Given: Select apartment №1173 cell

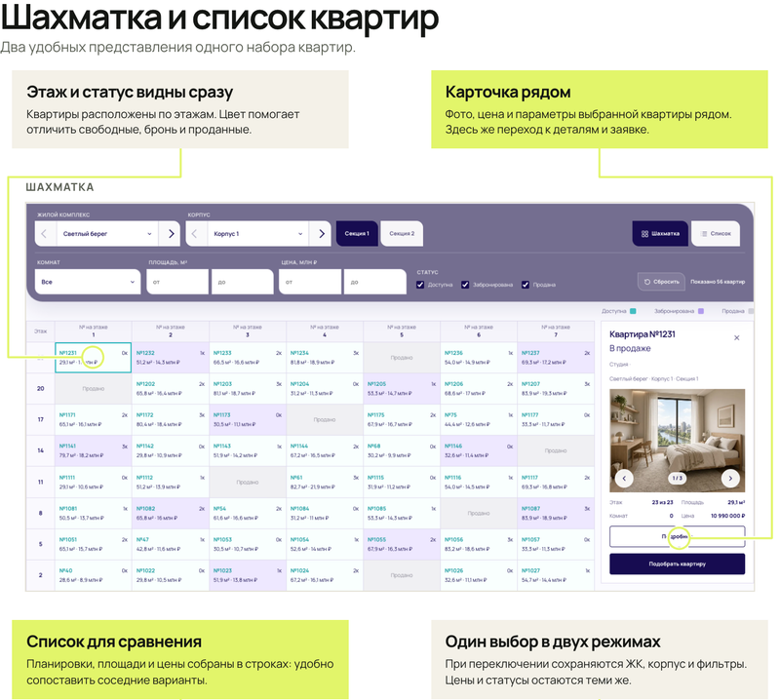Looking at the screenshot, I should click(248, 420).
